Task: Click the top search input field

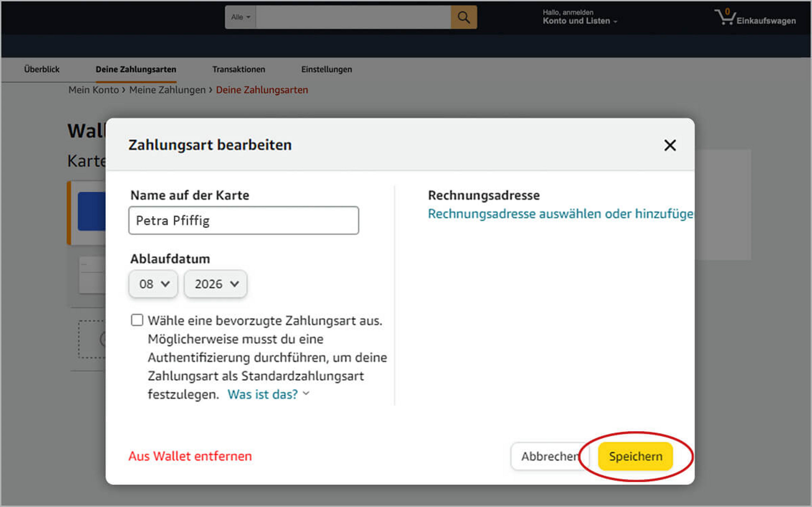Action: pyautogui.click(x=353, y=17)
